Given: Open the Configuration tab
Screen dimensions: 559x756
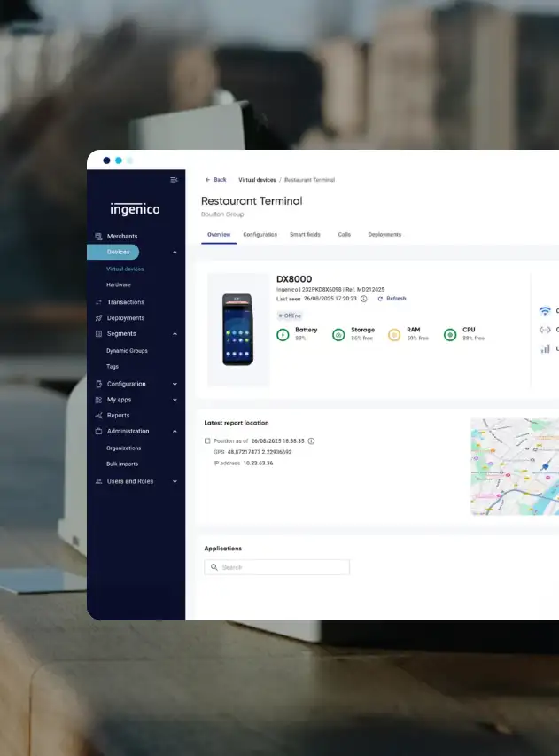Looking at the screenshot, I should 260,235.
